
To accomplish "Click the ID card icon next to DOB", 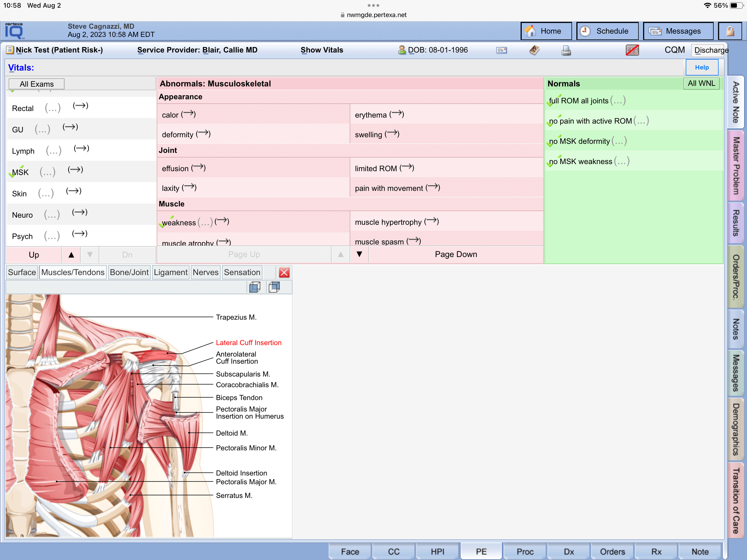I will coord(501,50).
